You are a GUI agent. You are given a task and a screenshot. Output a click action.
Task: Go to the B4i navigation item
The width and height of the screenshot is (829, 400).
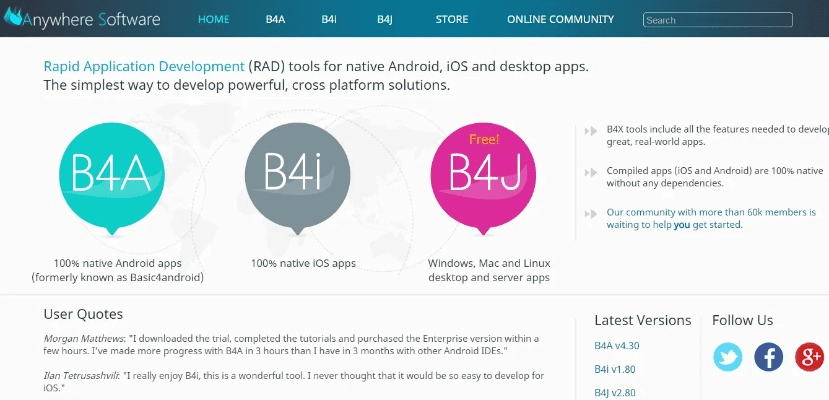329,20
